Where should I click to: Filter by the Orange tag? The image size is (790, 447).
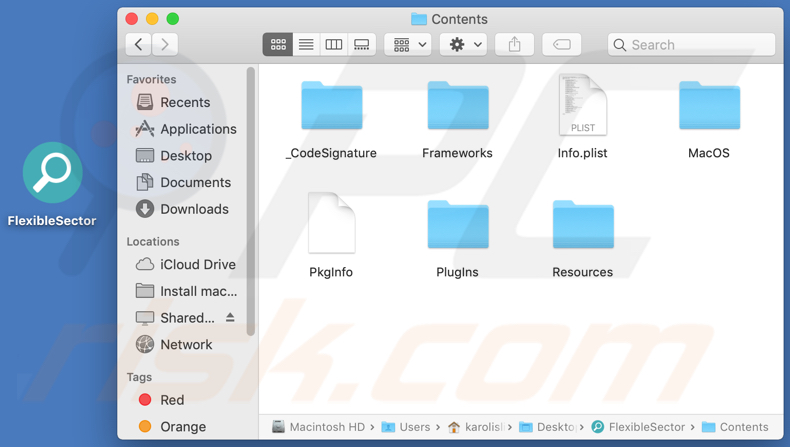(x=172, y=427)
